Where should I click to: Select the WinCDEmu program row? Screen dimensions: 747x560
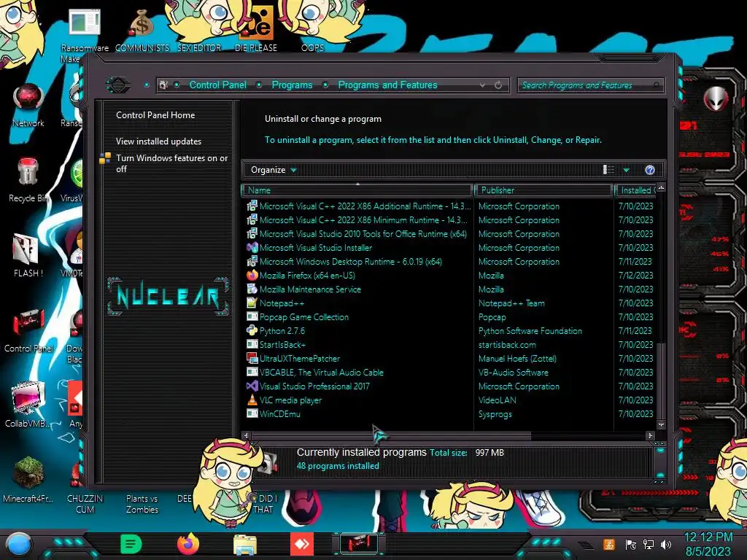pos(450,414)
